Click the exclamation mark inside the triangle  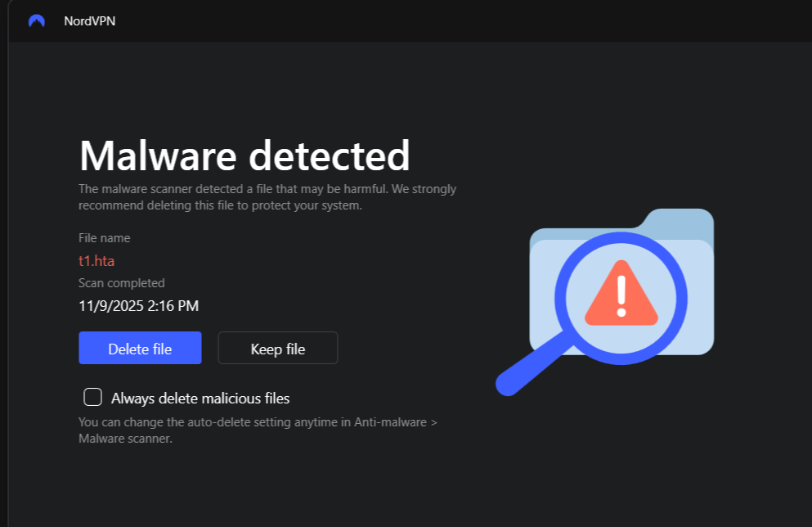(x=621, y=295)
